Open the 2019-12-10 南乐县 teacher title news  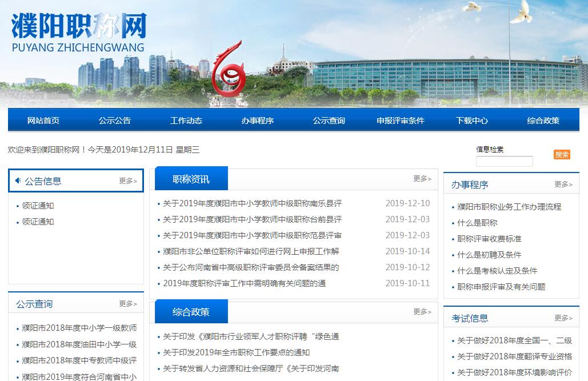point(252,203)
